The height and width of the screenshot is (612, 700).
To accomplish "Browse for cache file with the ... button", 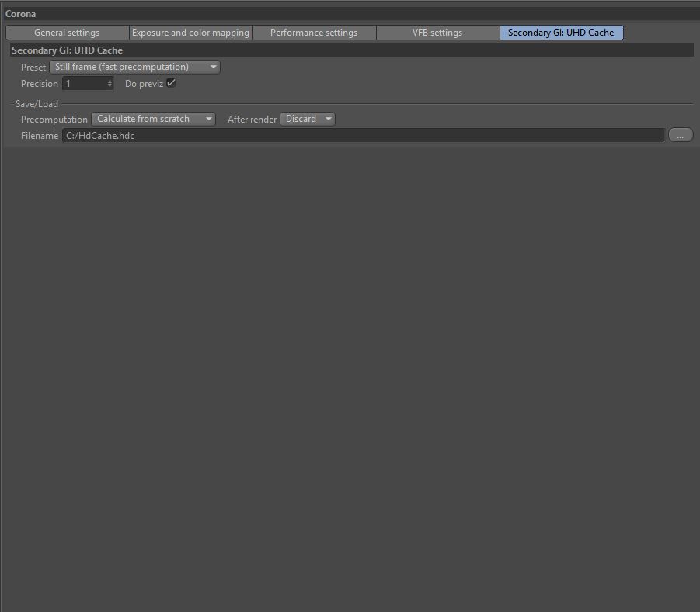I will [x=681, y=135].
